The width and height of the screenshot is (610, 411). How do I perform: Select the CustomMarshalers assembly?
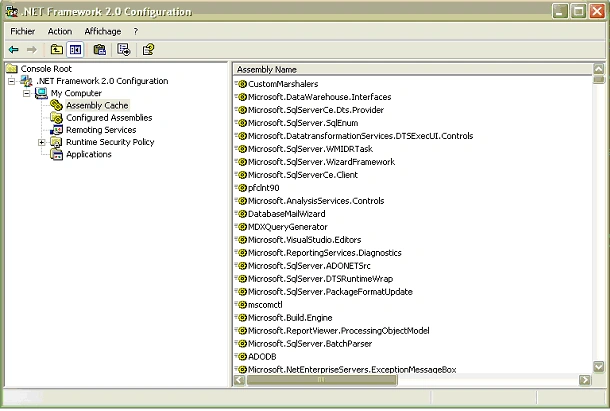pos(283,84)
